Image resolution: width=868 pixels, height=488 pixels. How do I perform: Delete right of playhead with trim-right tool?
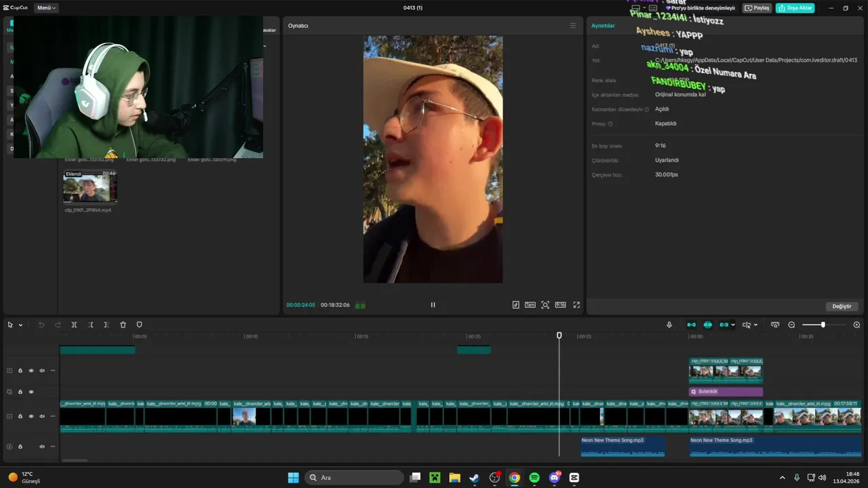(x=106, y=325)
